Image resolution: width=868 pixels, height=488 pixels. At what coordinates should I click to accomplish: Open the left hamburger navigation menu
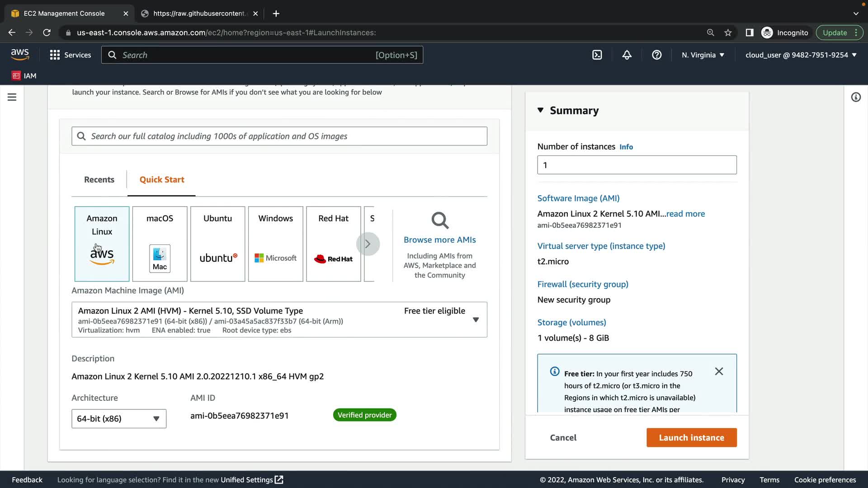(x=12, y=97)
